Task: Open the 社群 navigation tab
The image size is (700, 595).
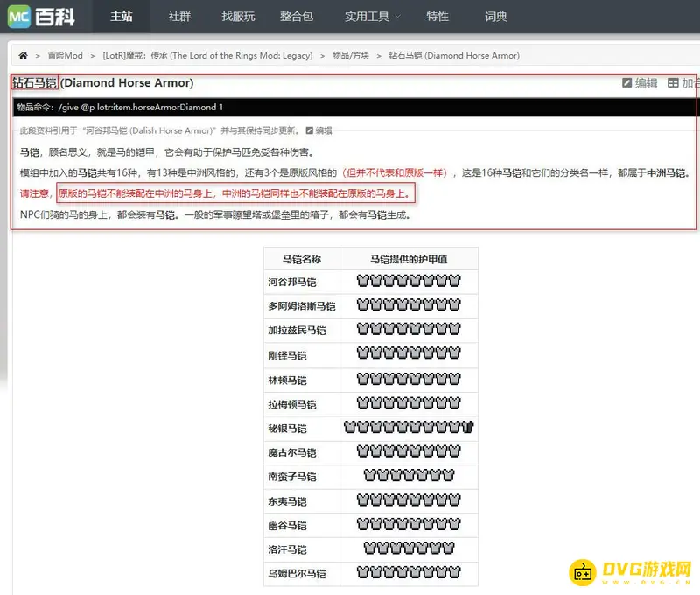Action: 181,17
